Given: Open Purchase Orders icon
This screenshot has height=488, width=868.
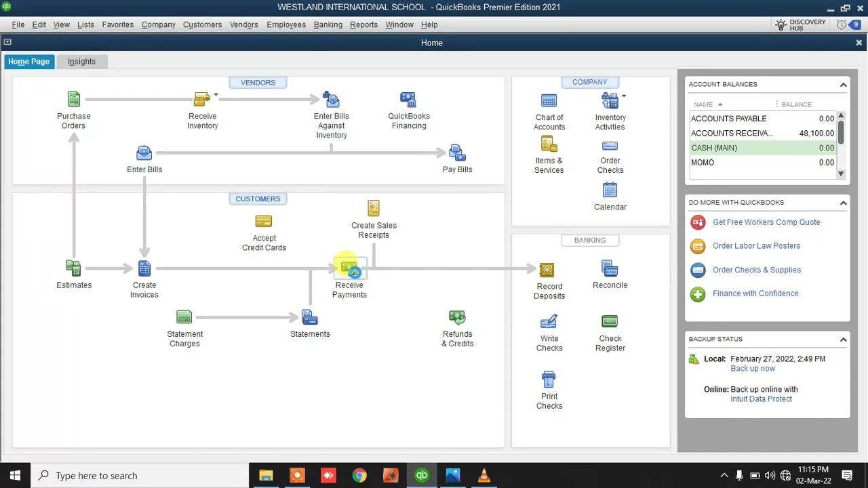Looking at the screenshot, I should 74,100.
